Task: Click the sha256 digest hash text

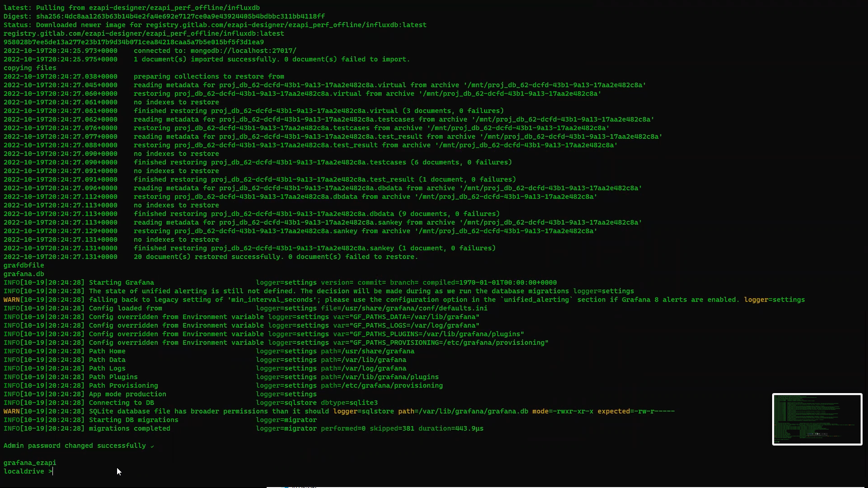Action: coord(181,16)
